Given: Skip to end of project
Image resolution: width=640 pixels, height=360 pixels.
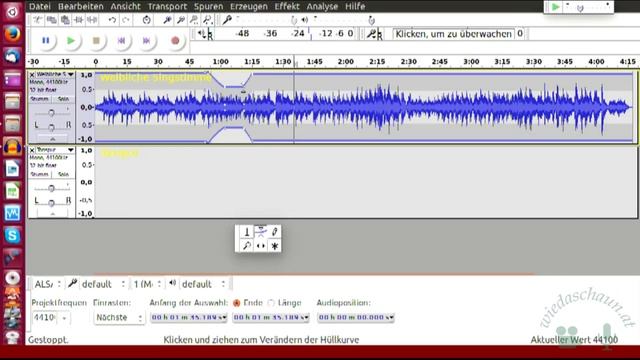Looking at the screenshot, I should pos(147,41).
